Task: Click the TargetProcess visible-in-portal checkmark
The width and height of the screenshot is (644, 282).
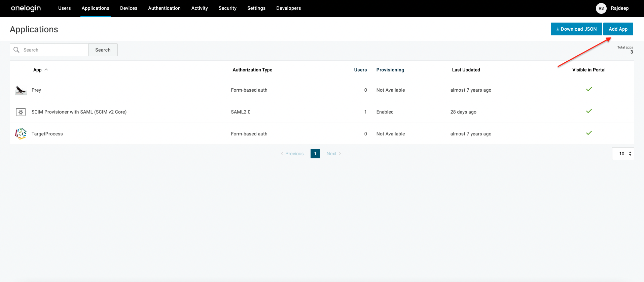Action: click(x=589, y=133)
